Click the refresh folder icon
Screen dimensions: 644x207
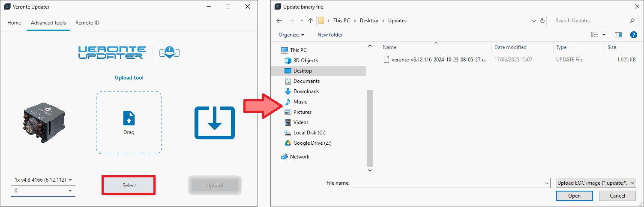pyautogui.click(x=542, y=21)
